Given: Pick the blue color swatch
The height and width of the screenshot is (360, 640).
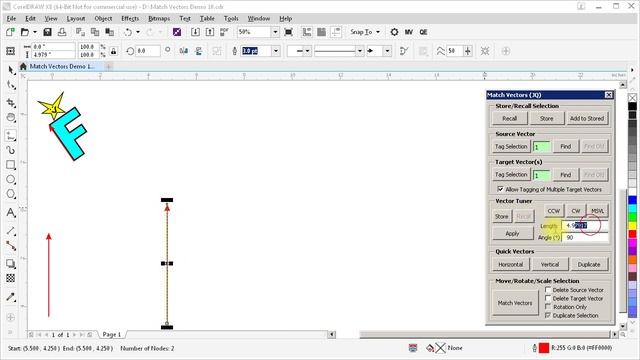Looking at the screenshot, I should coord(632,200).
